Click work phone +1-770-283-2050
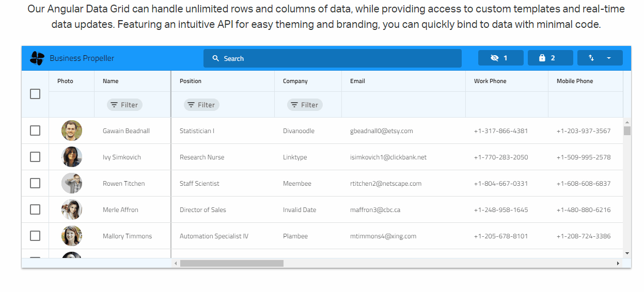This screenshot has height=292, width=644. (x=500, y=157)
